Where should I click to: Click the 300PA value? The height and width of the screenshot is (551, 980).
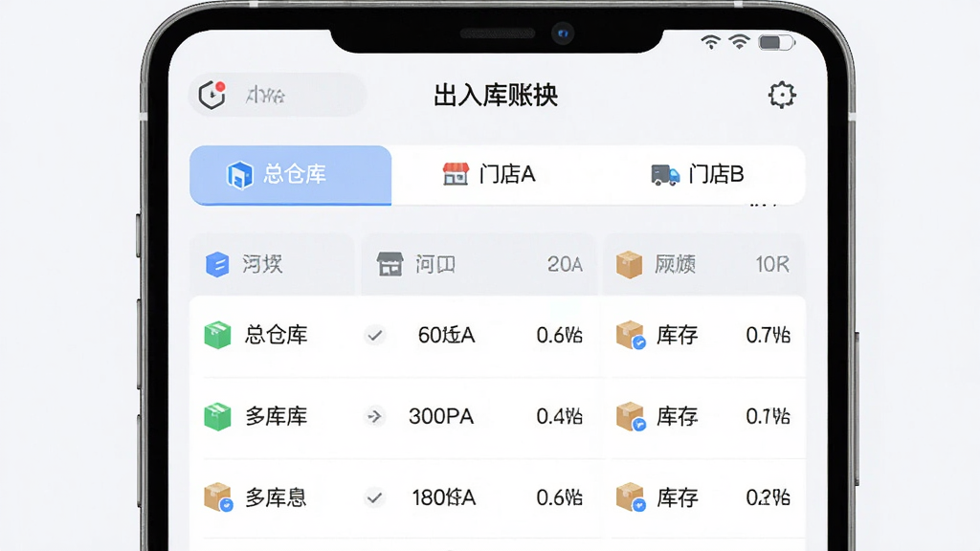tap(441, 416)
